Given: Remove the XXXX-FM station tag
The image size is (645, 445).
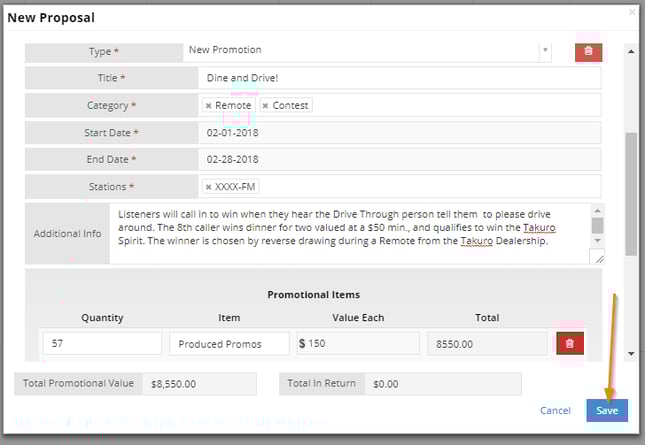Looking at the screenshot, I should coord(209,187).
